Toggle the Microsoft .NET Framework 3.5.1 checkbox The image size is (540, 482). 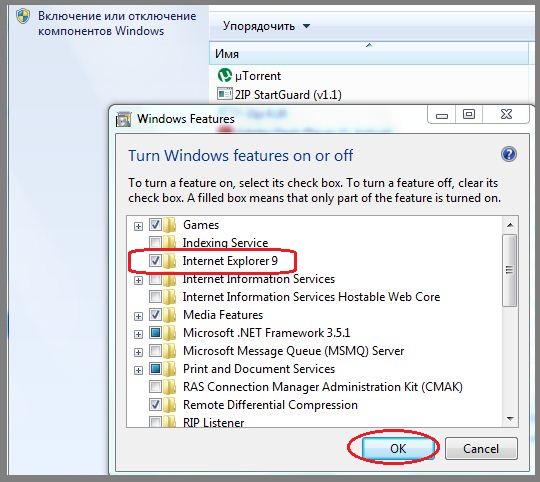[155, 333]
